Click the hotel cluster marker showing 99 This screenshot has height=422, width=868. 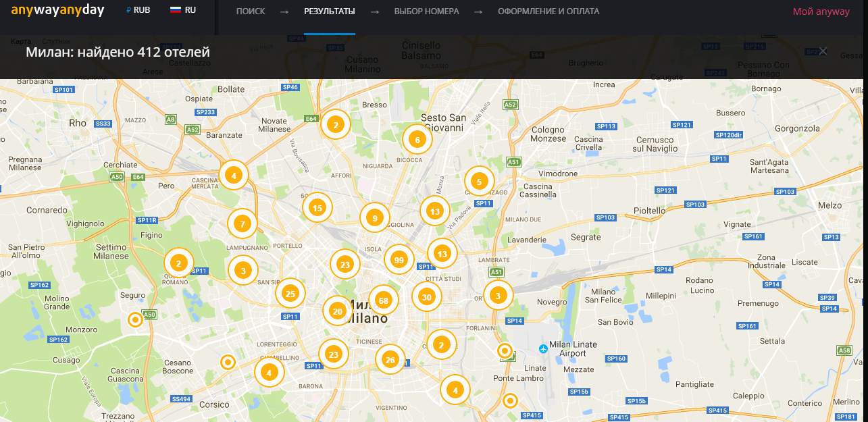point(399,260)
